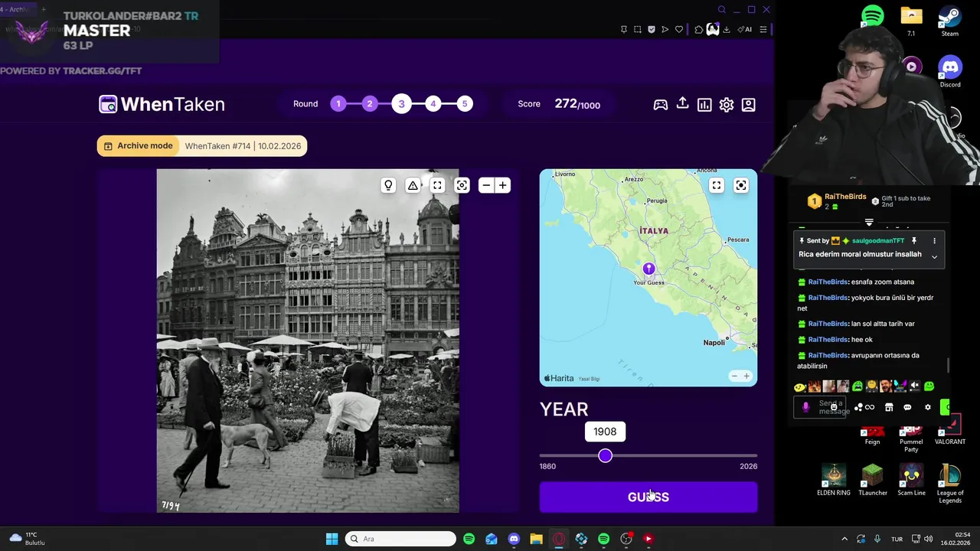Collapse the pinned chat message chevron

(934, 257)
